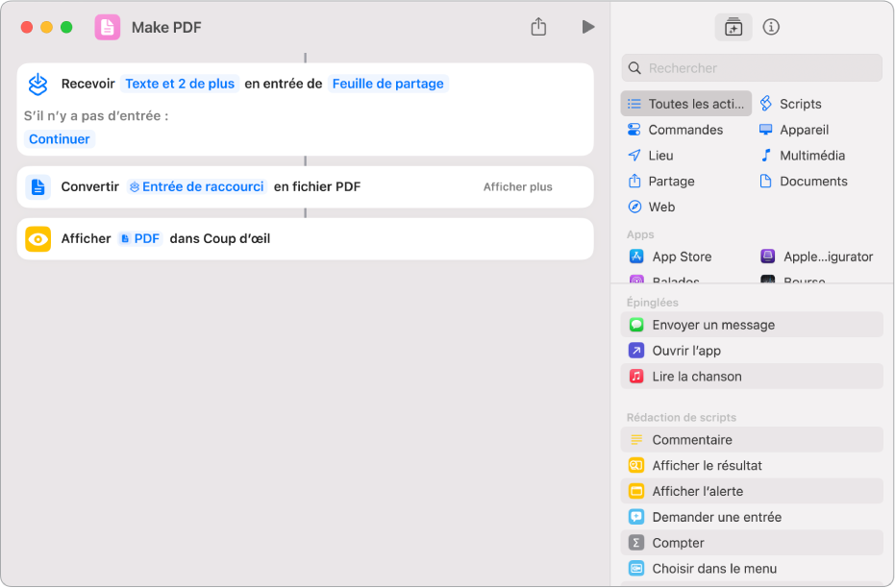Click Entrée de raccourci variable token
The width and height of the screenshot is (895, 588).
(197, 187)
